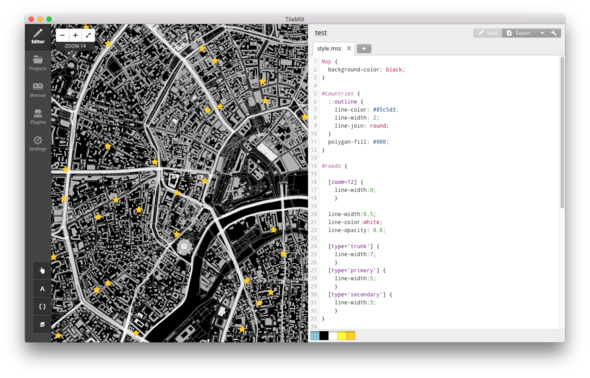Click the '#roads {' code line
The width and height of the screenshot is (590, 378).
pos(334,166)
